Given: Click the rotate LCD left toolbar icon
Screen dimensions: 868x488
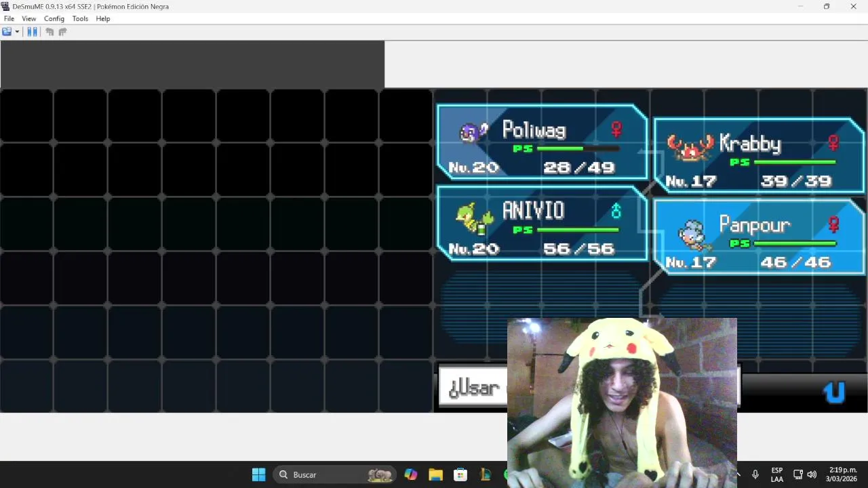Looking at the screenshot, I should [x=50, y=32].
